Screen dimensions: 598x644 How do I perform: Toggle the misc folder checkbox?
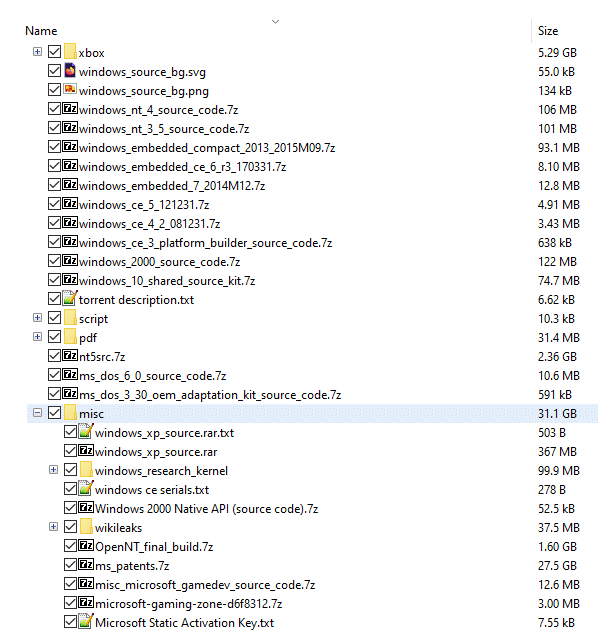(54, 413)
